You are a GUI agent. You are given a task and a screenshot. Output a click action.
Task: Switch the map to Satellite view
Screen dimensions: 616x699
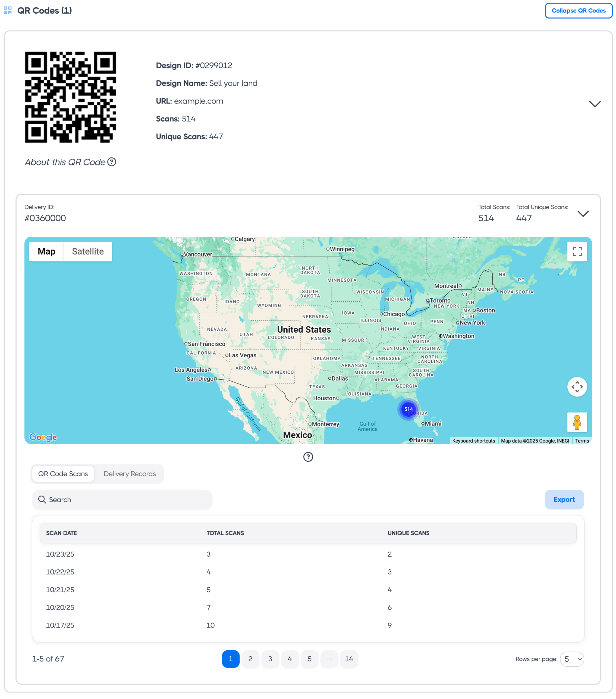tap(88, 251)
